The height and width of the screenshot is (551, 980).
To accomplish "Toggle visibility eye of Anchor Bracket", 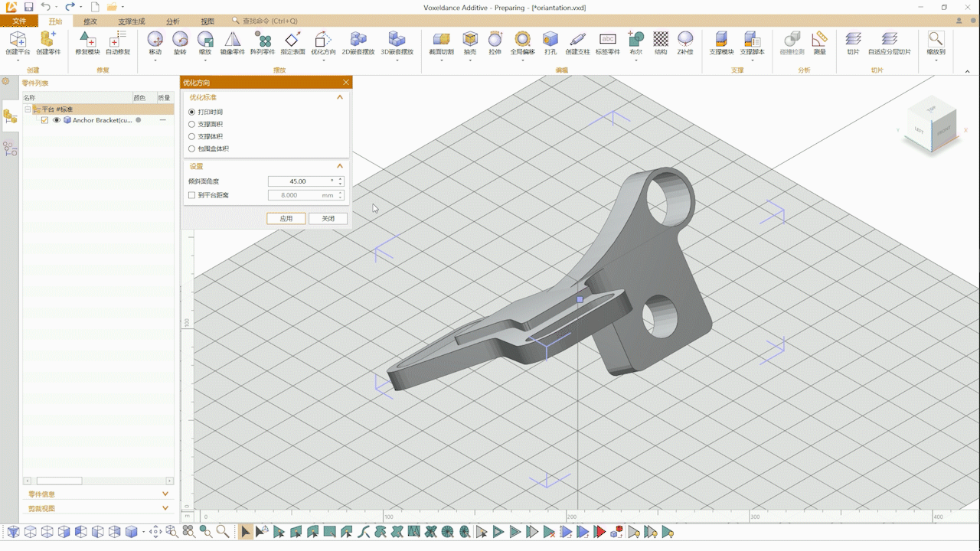I will coord(56,120).
